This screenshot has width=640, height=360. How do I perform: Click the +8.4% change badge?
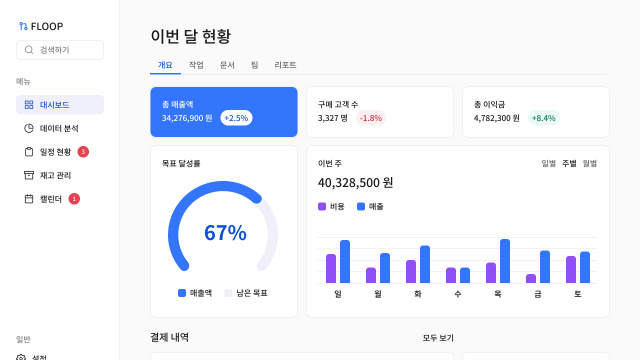544,118
